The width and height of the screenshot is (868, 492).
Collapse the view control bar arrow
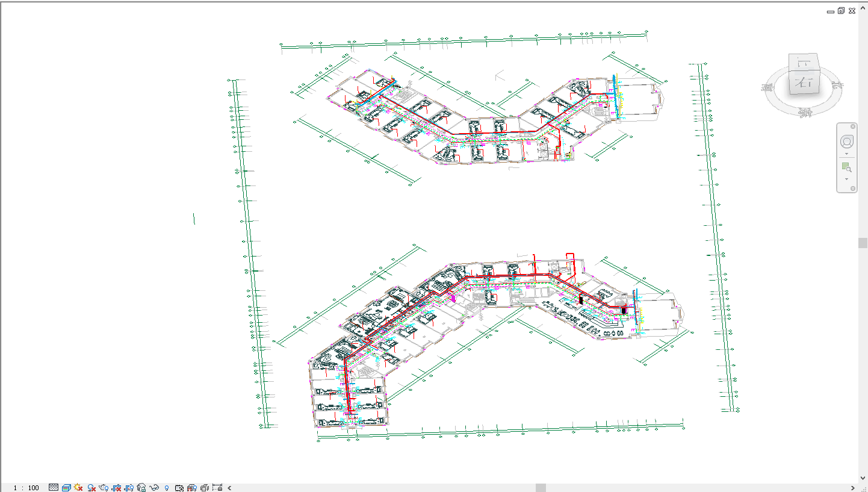click(229, 488)
